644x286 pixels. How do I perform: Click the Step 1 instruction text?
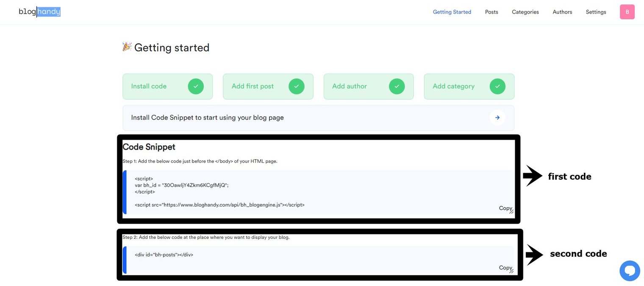coord(200,161)
